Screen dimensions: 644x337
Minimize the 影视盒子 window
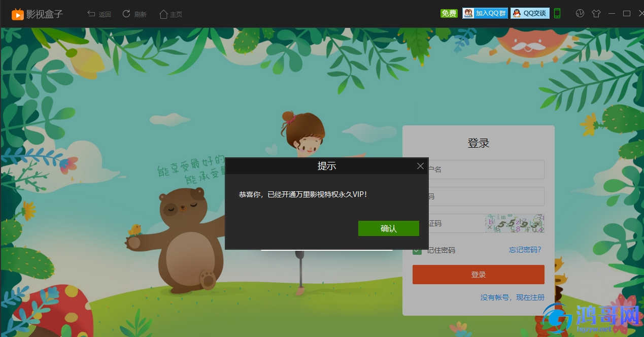click(612, 14)
